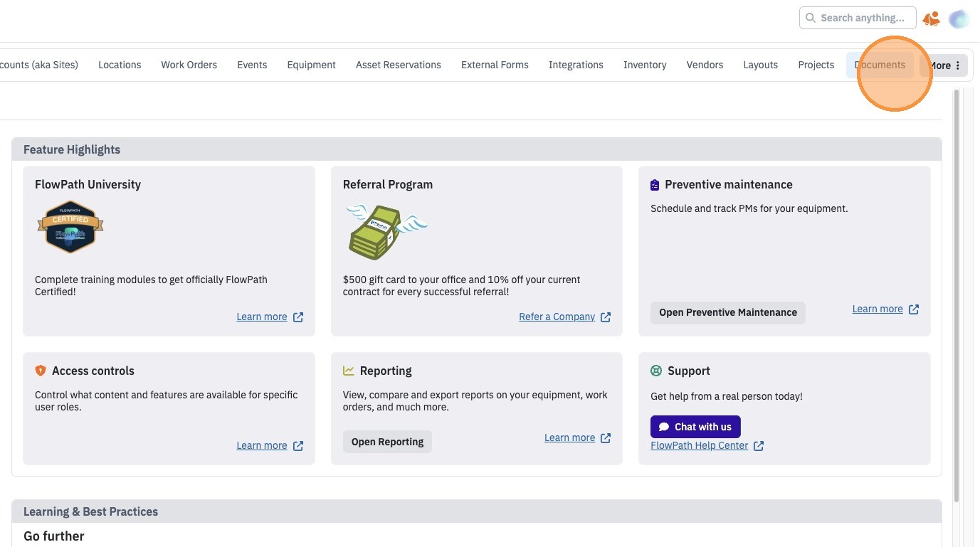Open Learn more in Reporting card

point(569,438)
